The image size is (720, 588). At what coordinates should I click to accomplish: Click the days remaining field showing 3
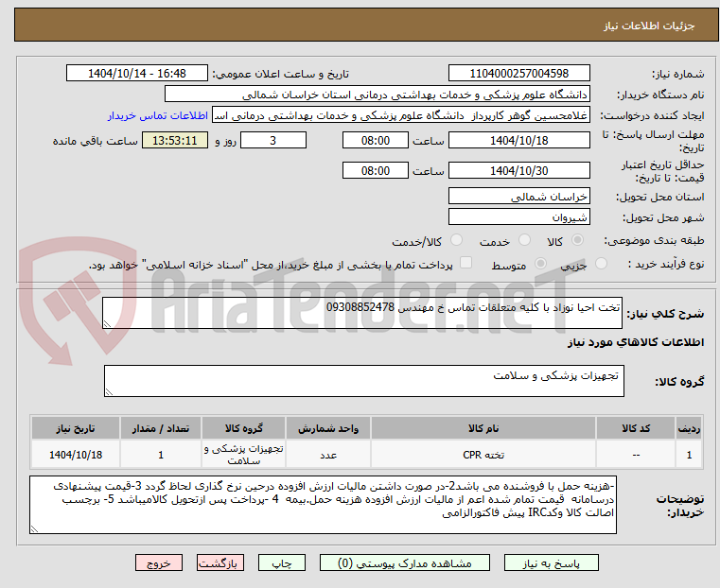click(x=273, y=140)
